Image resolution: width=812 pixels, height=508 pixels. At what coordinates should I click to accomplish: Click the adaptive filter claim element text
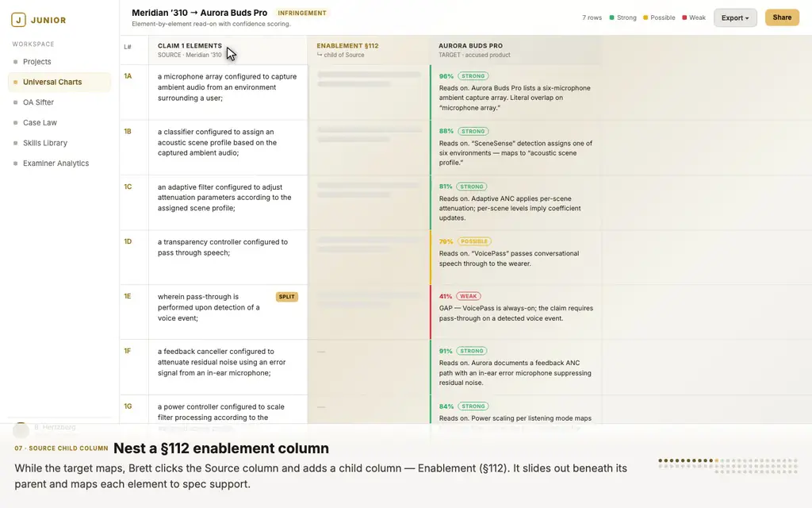(x=224, y=198)
